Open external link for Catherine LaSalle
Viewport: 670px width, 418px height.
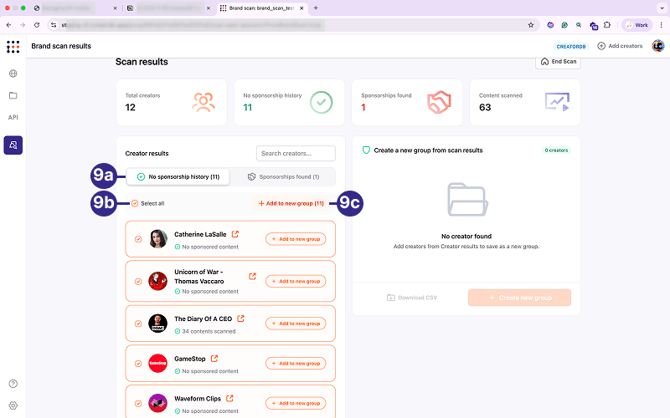coord(235,234)
